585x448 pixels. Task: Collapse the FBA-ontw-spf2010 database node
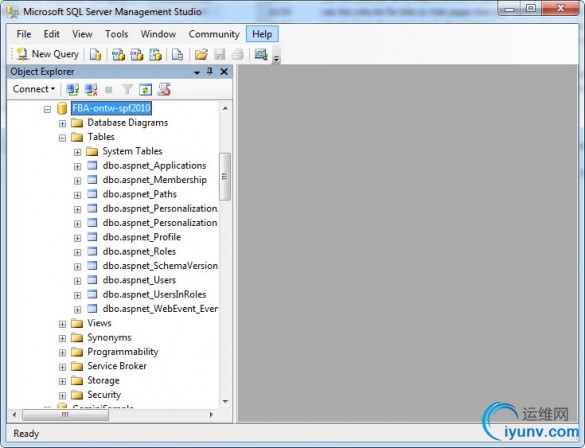coord(47,109)
